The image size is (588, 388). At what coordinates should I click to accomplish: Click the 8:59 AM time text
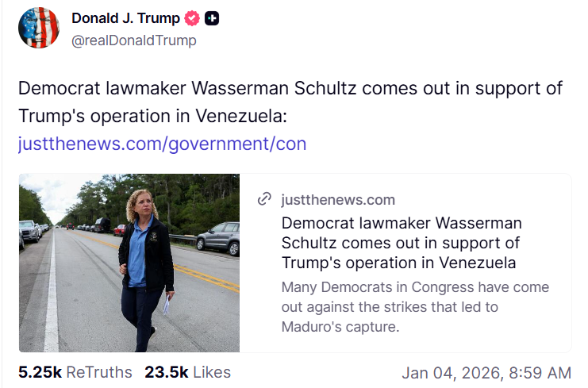tap(540, 373)
